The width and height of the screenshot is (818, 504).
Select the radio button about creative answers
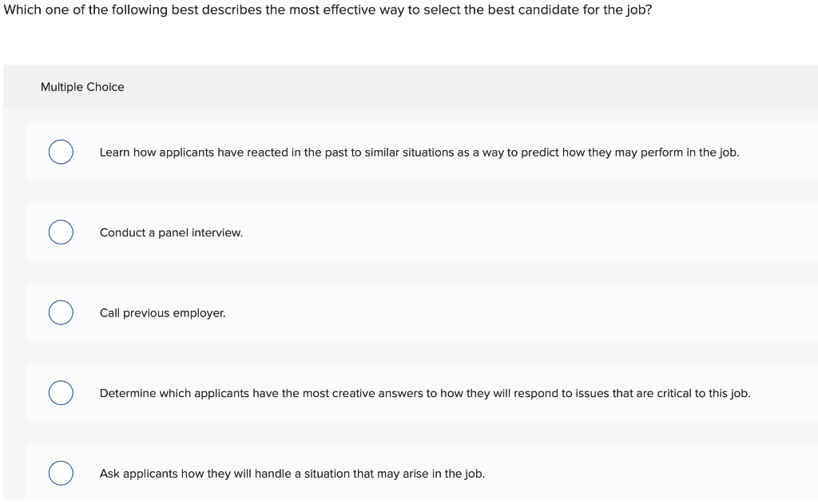(61, 393)
